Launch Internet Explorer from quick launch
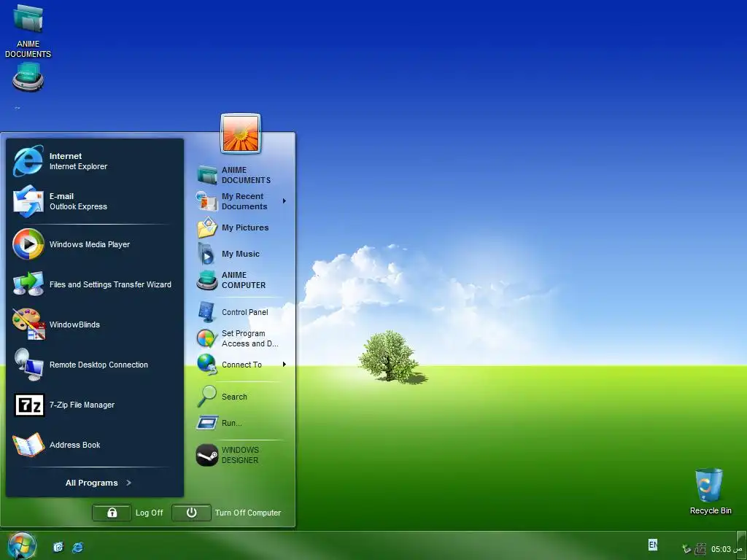The width and height of the screenshot is (747, 560). (77, 547)
